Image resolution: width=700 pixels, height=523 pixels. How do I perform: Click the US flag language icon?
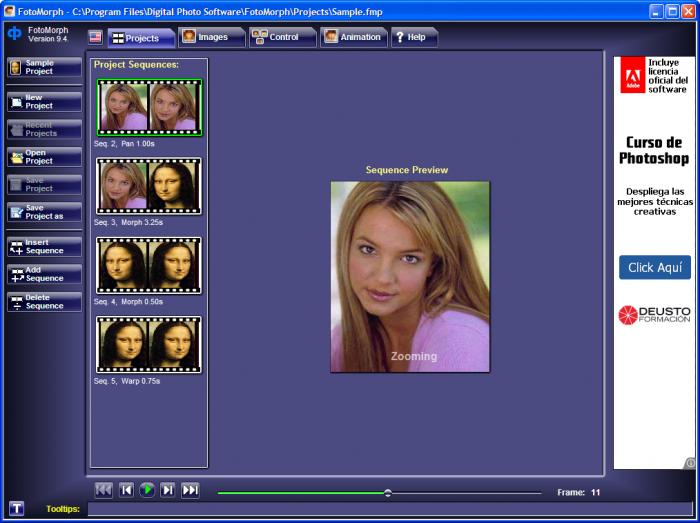[95, 37]
